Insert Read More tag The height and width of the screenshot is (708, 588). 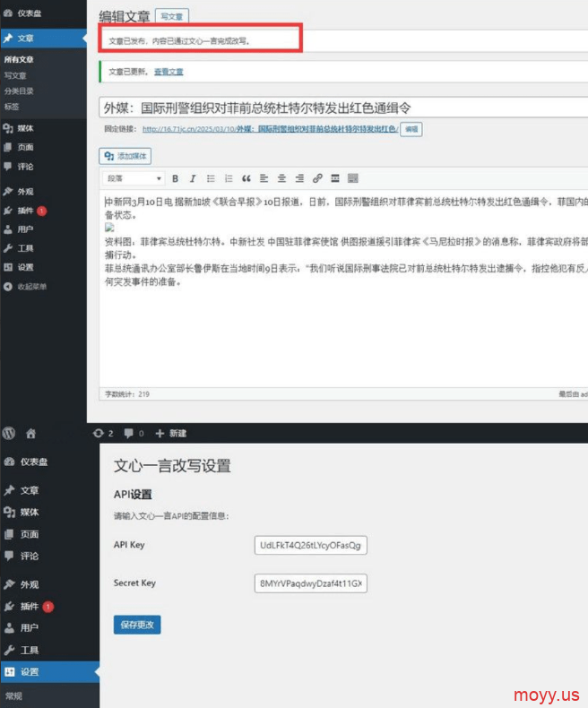(335, 178)
